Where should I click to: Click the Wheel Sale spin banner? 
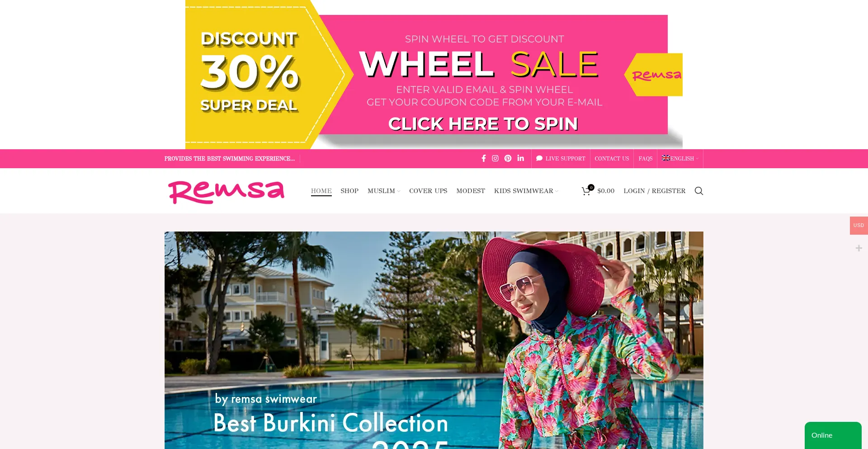(434, 75)
